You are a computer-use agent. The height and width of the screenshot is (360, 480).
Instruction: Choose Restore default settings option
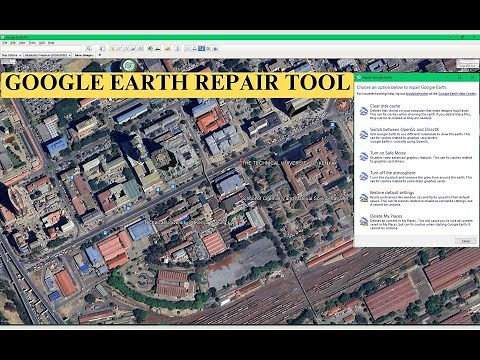pos(416,199)
